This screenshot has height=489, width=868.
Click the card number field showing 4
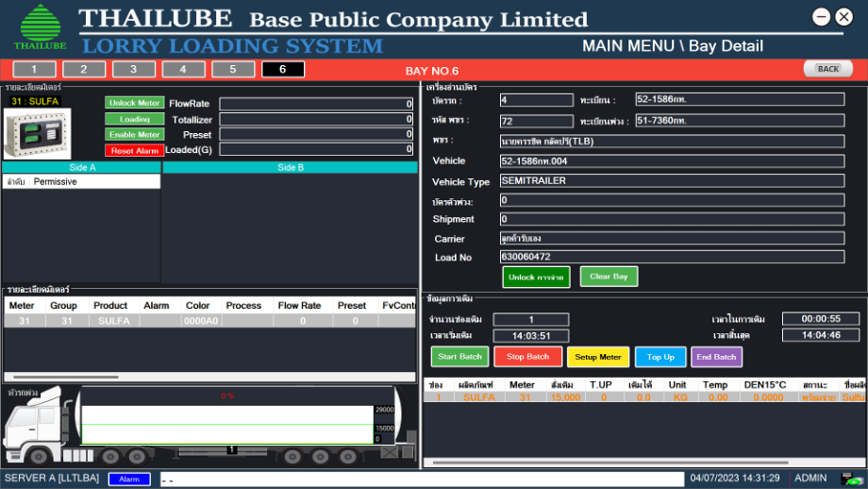pos(537,100)
